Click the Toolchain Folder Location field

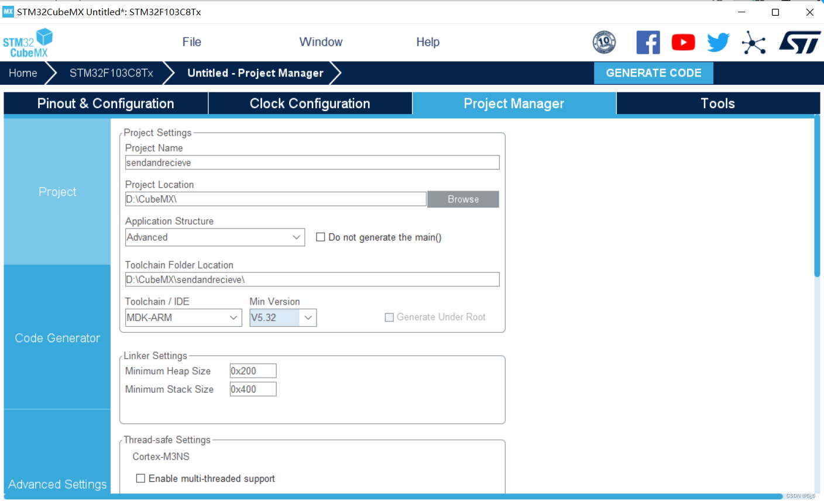click(x=313, y=279)
